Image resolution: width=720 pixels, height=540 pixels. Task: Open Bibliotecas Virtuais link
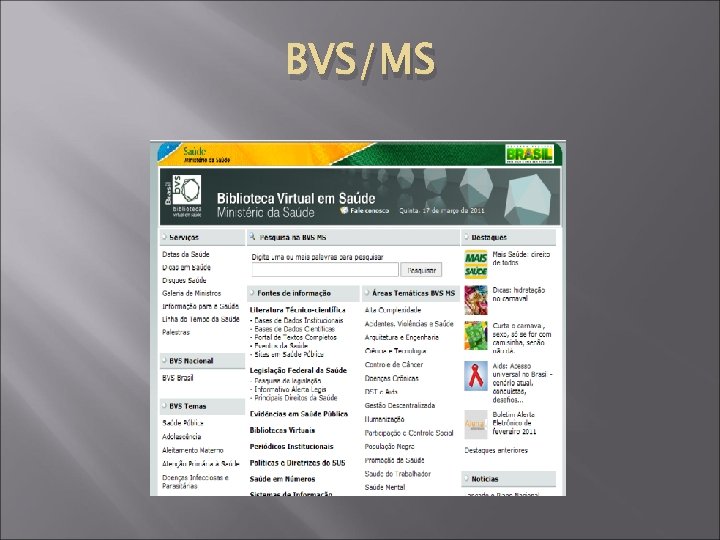(x=282, y=430)
